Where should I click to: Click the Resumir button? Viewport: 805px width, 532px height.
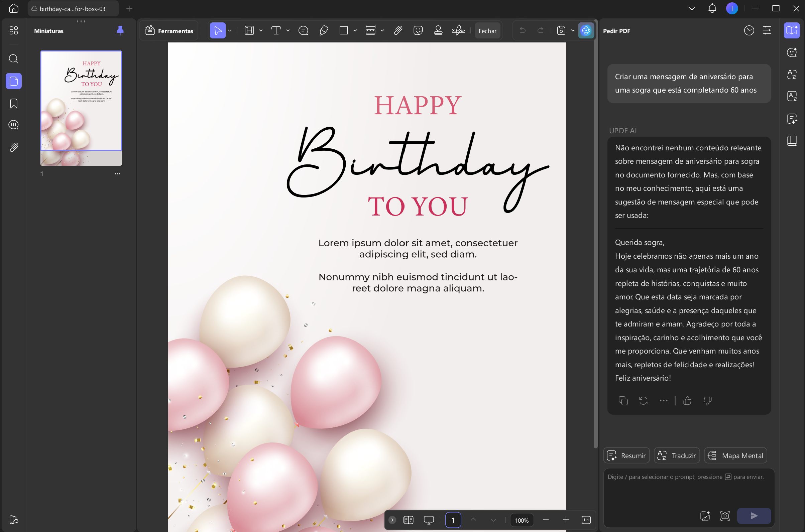626,455
